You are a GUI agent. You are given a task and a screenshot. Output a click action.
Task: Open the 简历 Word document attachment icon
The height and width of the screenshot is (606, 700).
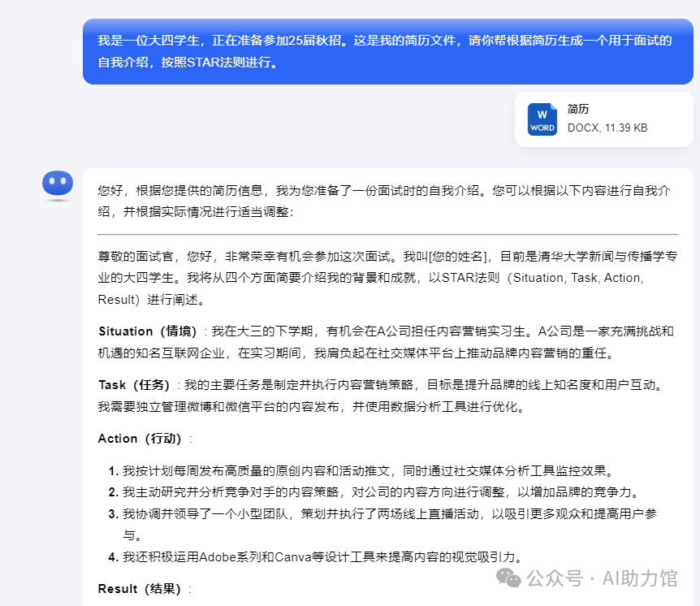(542, 119)
